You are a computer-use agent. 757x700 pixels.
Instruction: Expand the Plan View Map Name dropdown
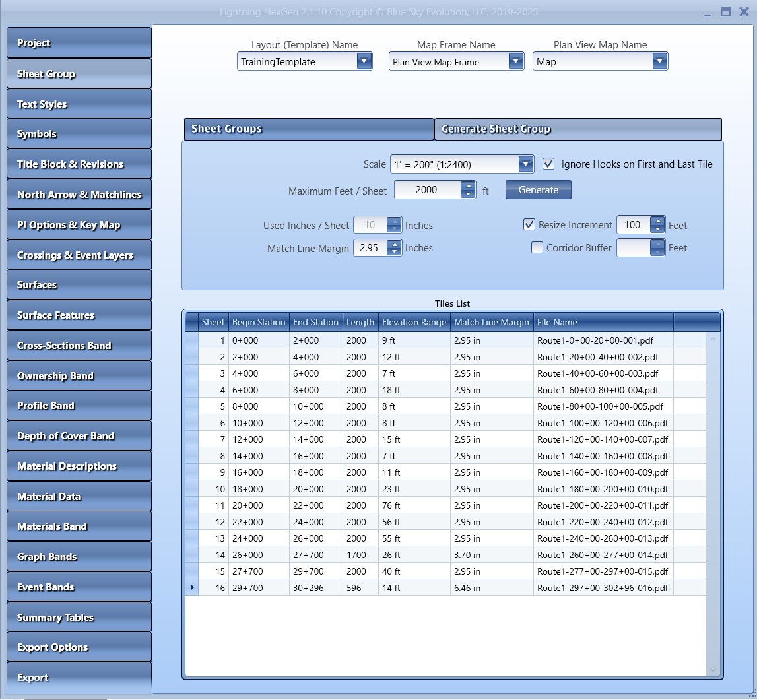[x=659, y=61]
